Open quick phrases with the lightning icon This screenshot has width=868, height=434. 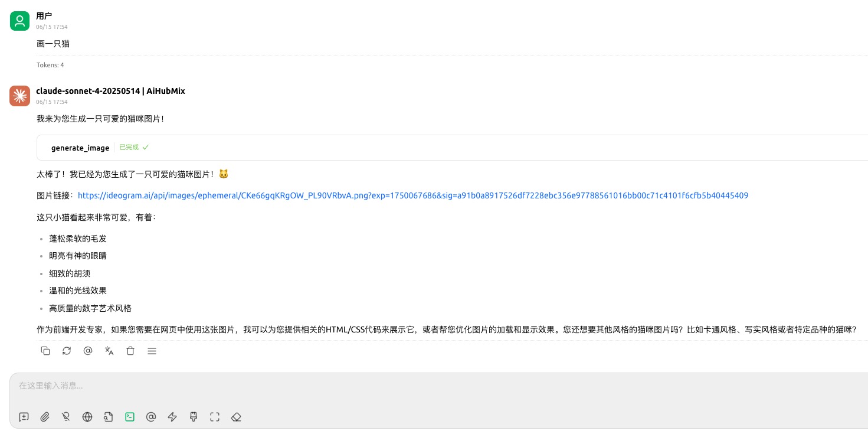coord(172,417)
